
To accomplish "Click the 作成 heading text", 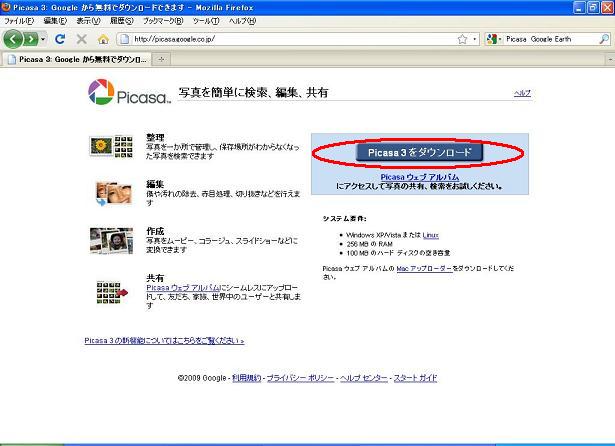I will tap(155, 231).
